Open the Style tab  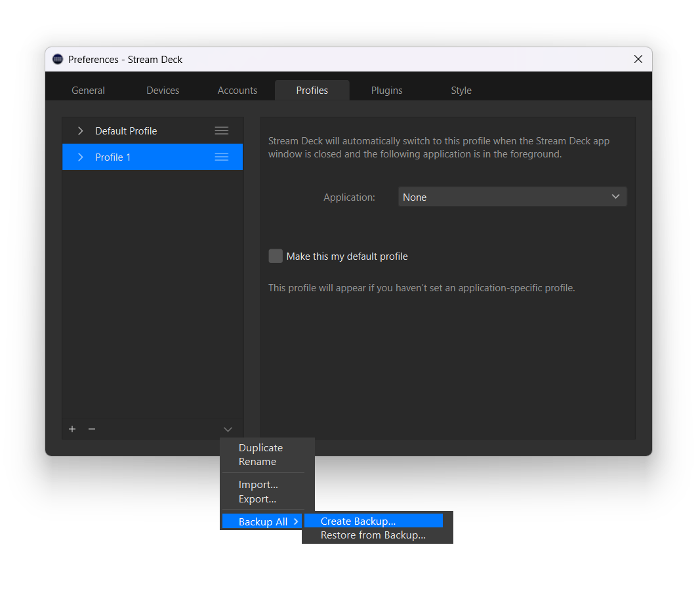coord(461,90)
